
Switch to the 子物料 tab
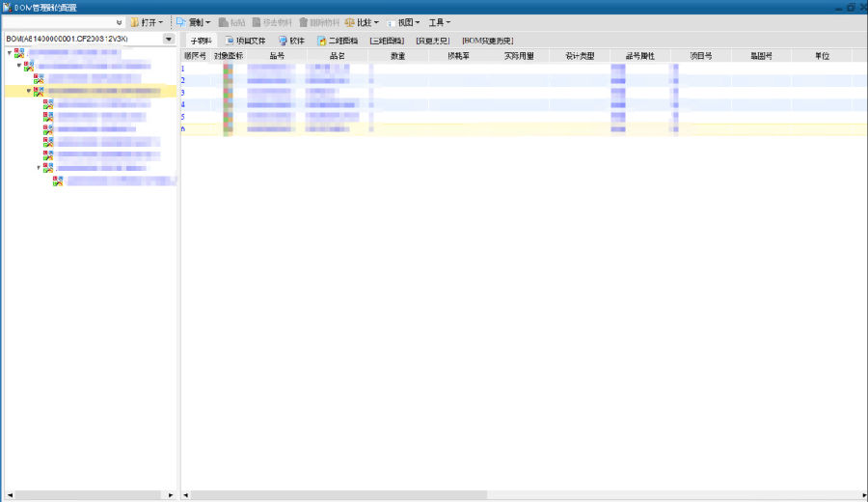201,41
